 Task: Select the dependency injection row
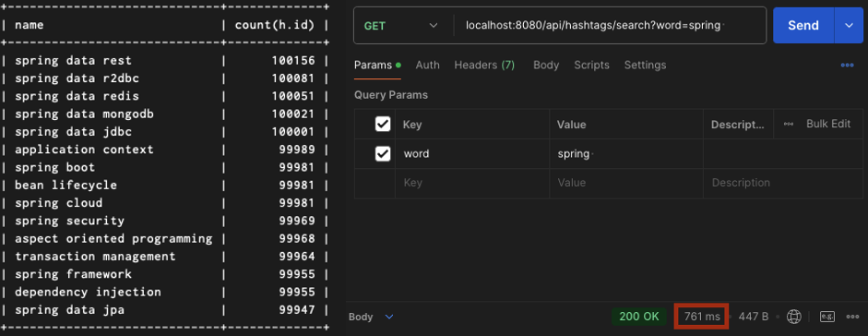click(x=165, y=292)
